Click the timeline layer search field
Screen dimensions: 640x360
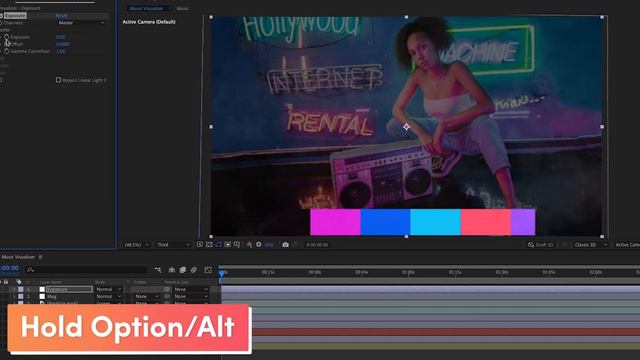[86, 270]
